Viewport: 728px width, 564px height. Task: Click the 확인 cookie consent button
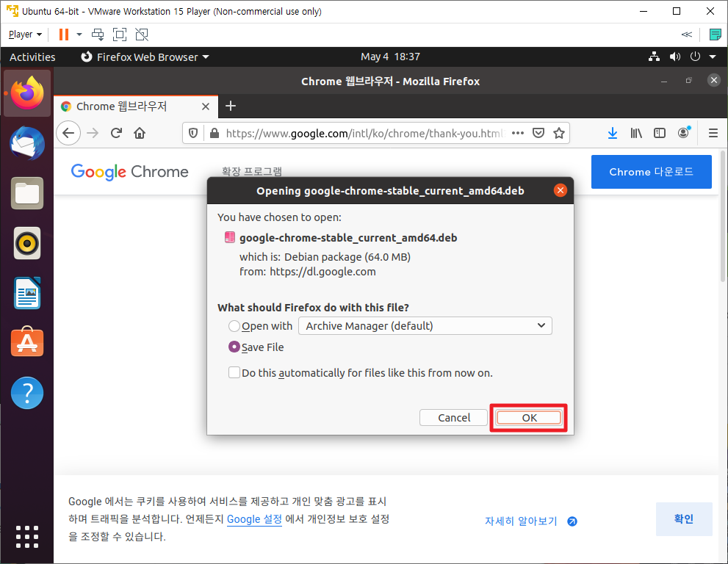[684, 519]
